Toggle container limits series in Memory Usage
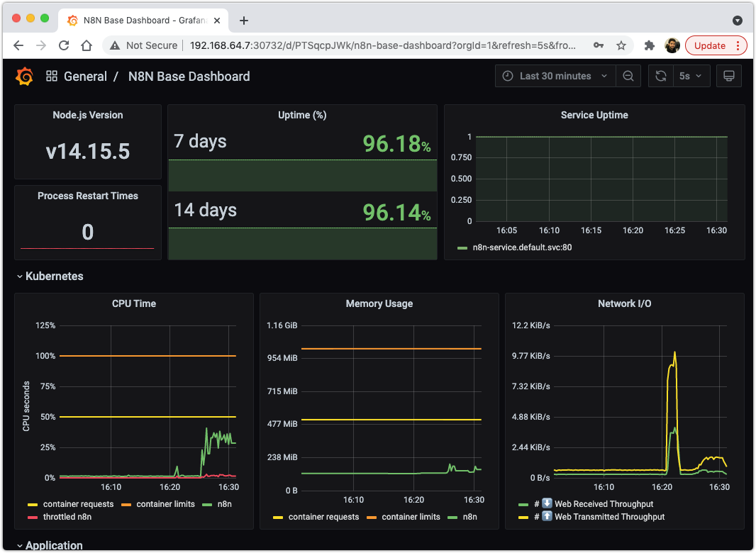 click(x=411, y=517)
